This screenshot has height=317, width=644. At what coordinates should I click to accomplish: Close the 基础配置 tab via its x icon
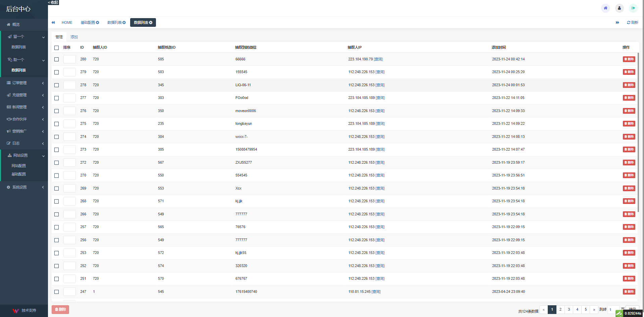(x=98, y=22)
